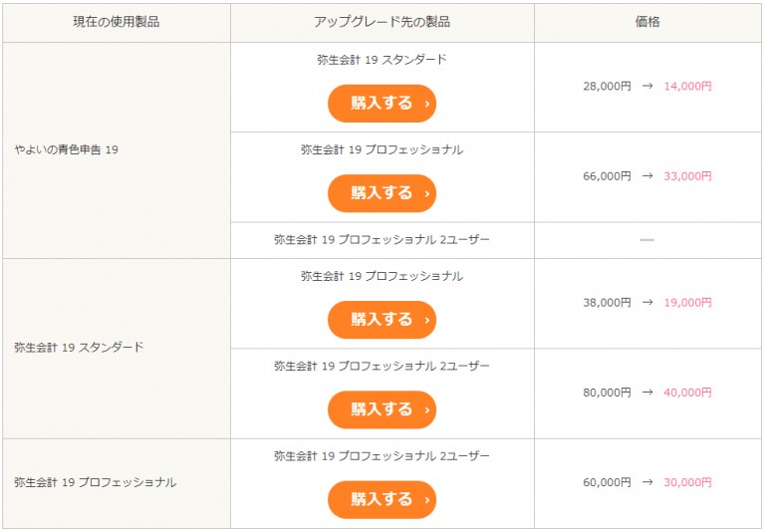The height and width of the screenshot is (532, 765).
Task: Click the 2ユーザー product name without a purchase button
Action: tap(382, 240)
